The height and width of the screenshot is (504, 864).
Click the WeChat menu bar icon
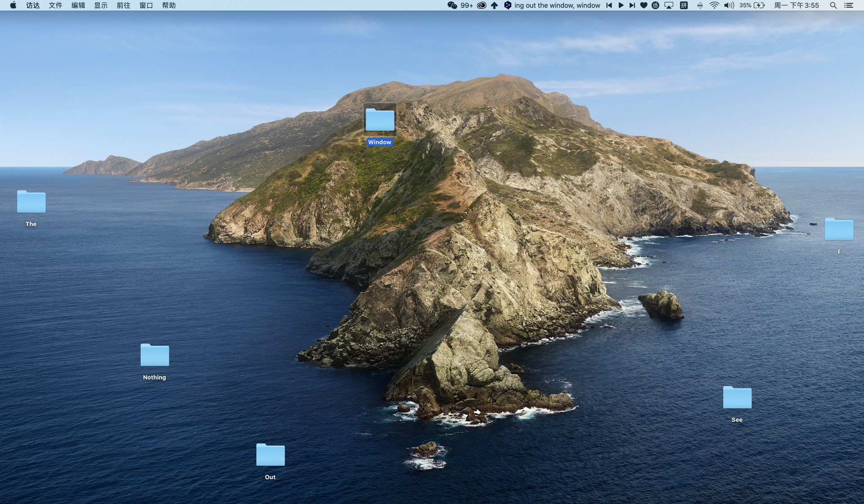pos(452,5)
